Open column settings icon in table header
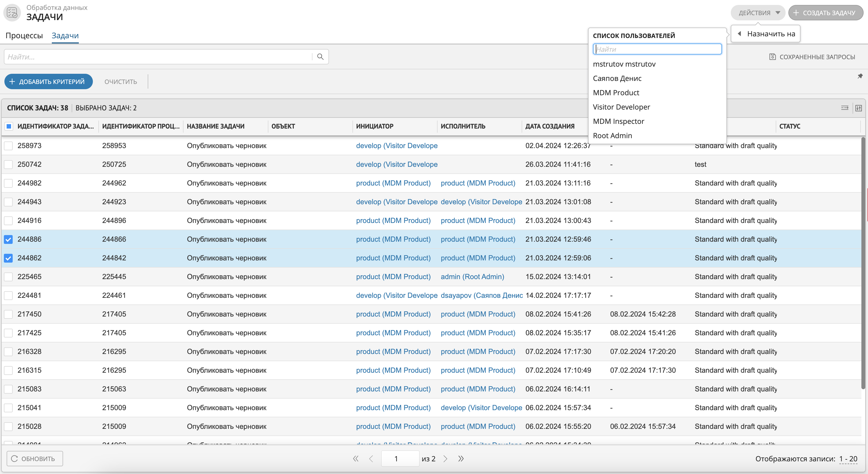868x474 pixels. pos(859,108)
